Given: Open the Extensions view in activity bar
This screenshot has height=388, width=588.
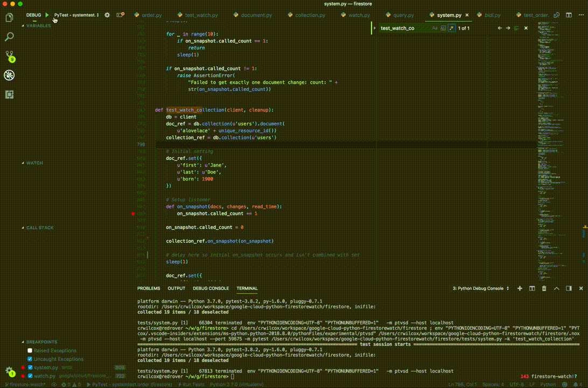Looking at the screenshot, I should pos(9,94).
